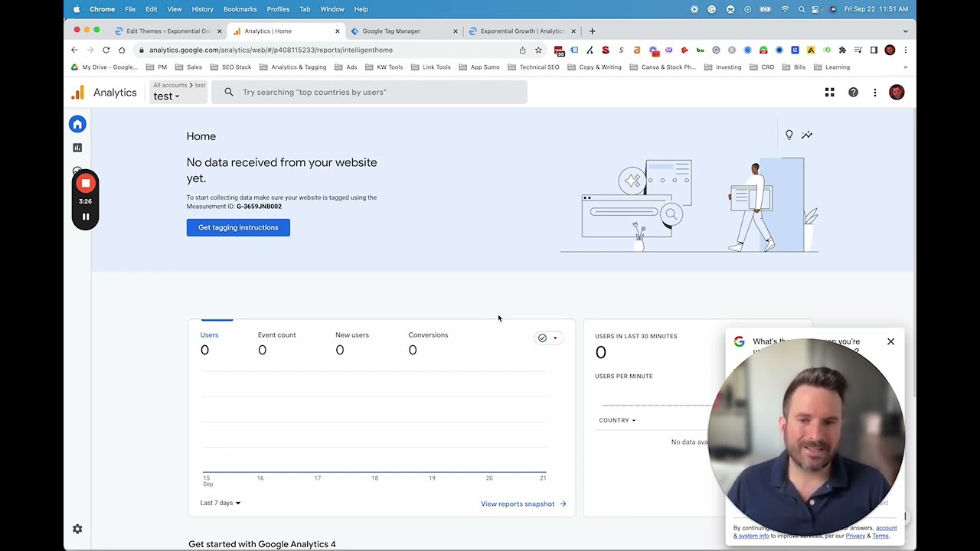Switch to the Google Tag Manager tab

(x=403, y=31)
